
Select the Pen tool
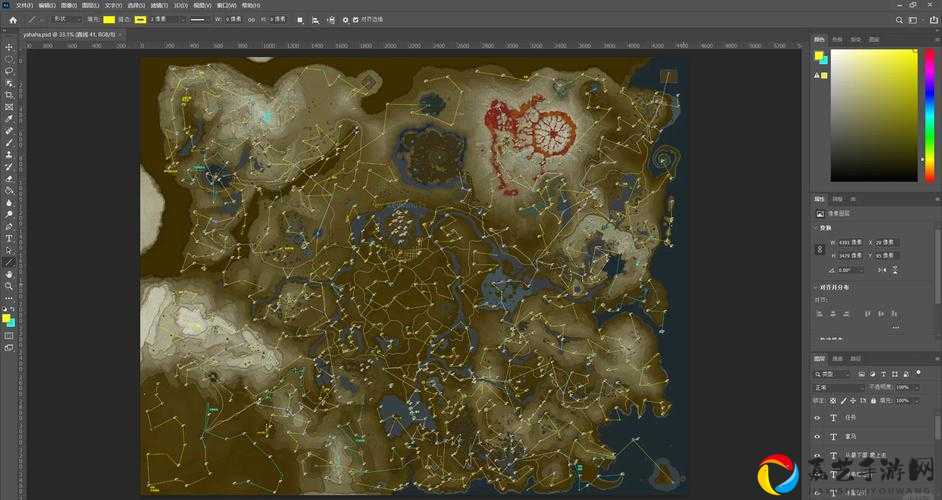pyautogui.click(x=9, y=227)
